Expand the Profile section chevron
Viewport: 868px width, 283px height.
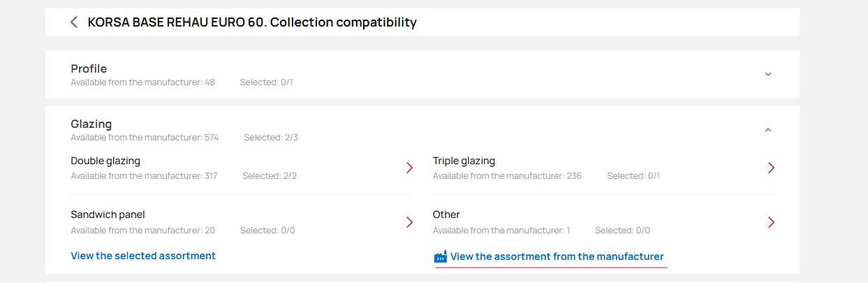click(x=768, y=74)
